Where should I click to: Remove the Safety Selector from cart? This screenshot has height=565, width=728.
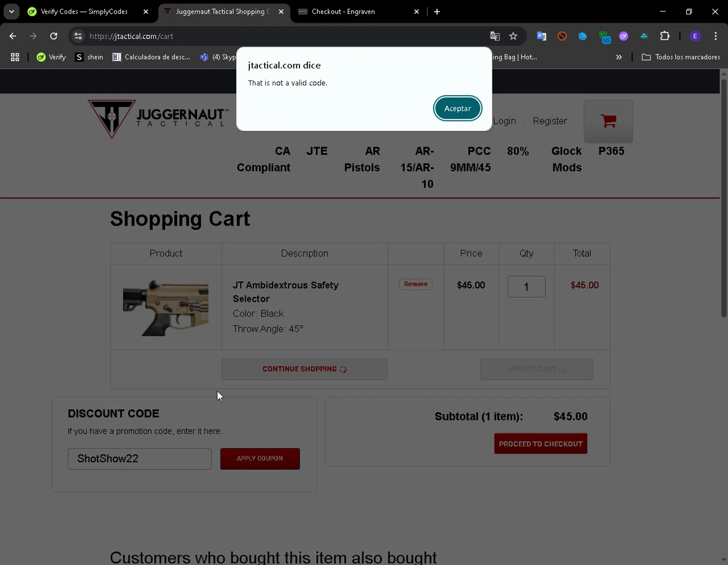tap(415, 284)
